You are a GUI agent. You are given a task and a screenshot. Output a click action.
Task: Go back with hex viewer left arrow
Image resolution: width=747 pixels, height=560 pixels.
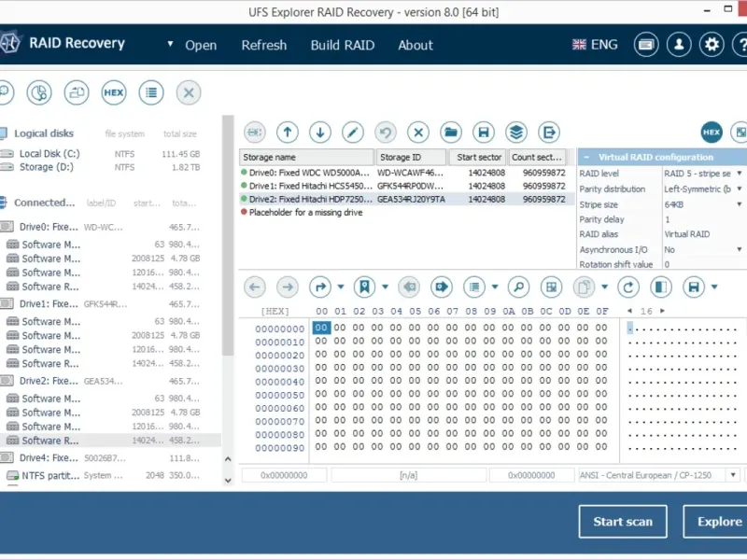click(255, 287)
